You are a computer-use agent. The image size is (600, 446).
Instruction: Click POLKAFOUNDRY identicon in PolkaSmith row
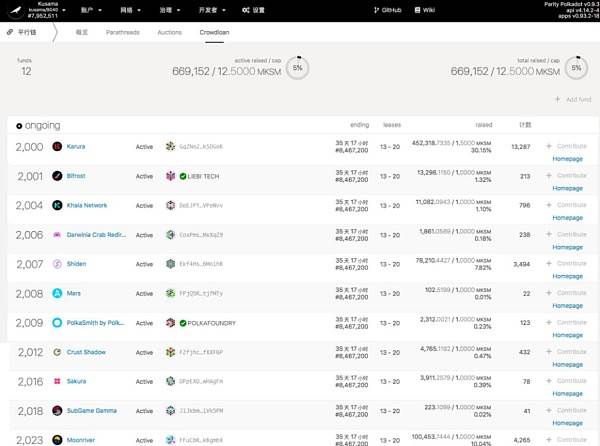click(170, 323)
